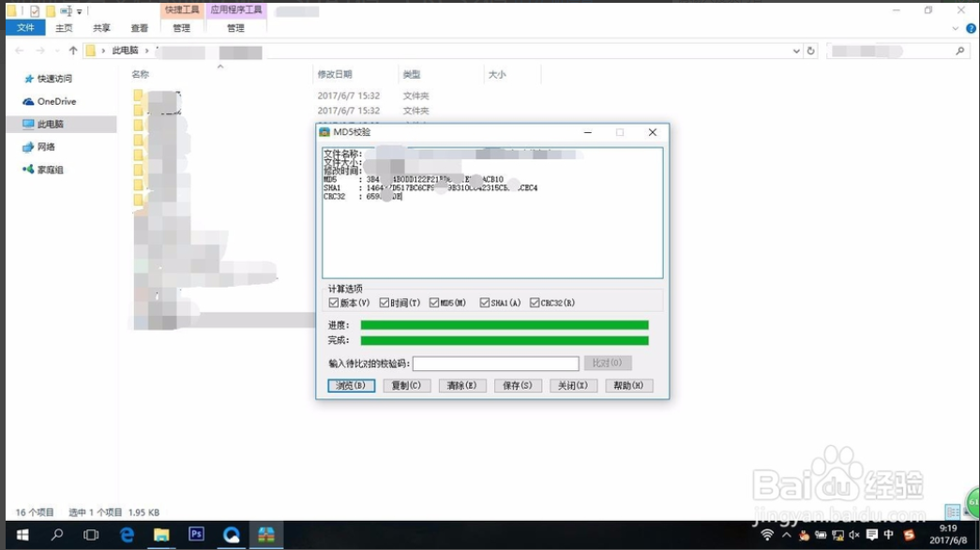The image size is (980, 550).
Task: Toggle SHA1(A) checkbox
Action: (485, 303)
